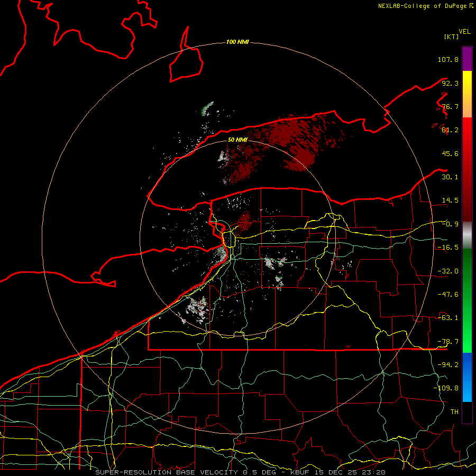This screenshot has height=476, width=476.
Task: Click the [KT] units label
Action: [452, 36]
